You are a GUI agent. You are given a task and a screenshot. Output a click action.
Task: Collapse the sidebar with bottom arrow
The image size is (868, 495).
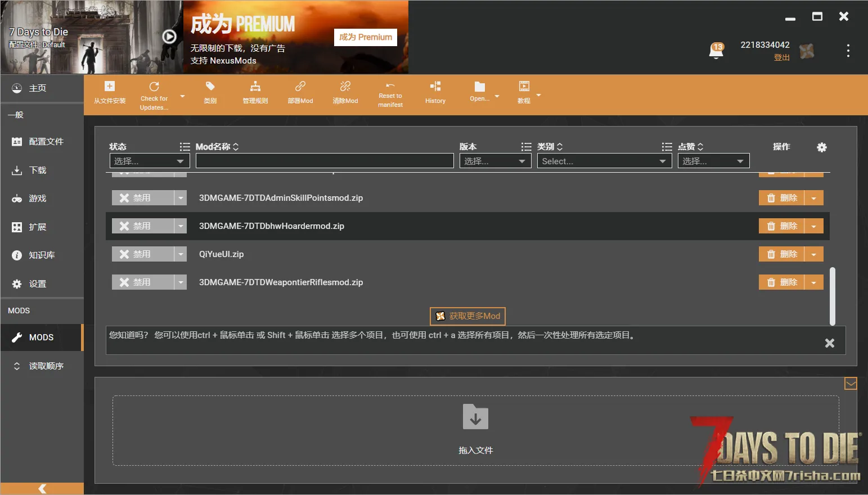[42, 489]
